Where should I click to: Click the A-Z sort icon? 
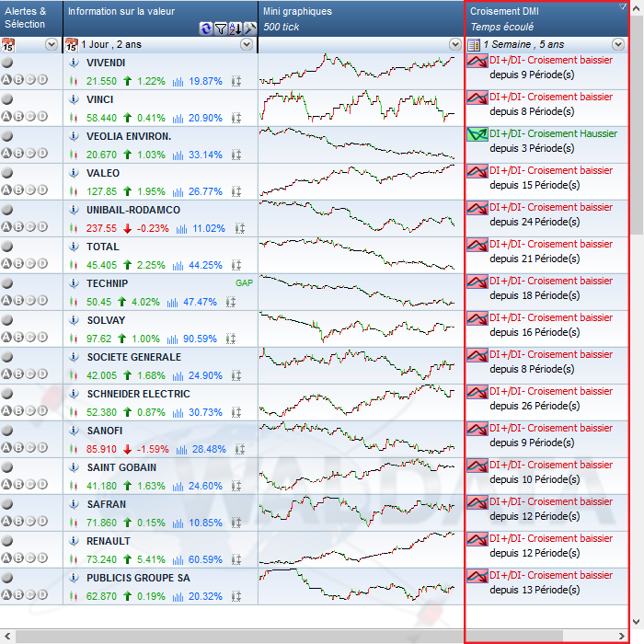pos(235,29)
